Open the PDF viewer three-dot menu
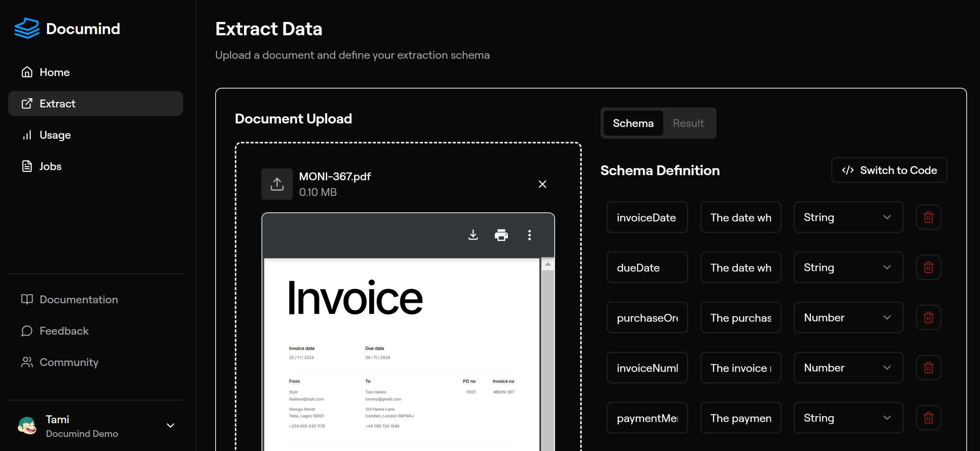The image size is (980, 451). point(529,235)
